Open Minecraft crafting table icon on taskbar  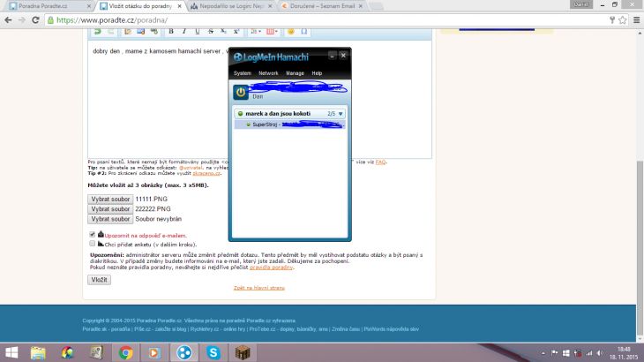click(x=243, y=352)
